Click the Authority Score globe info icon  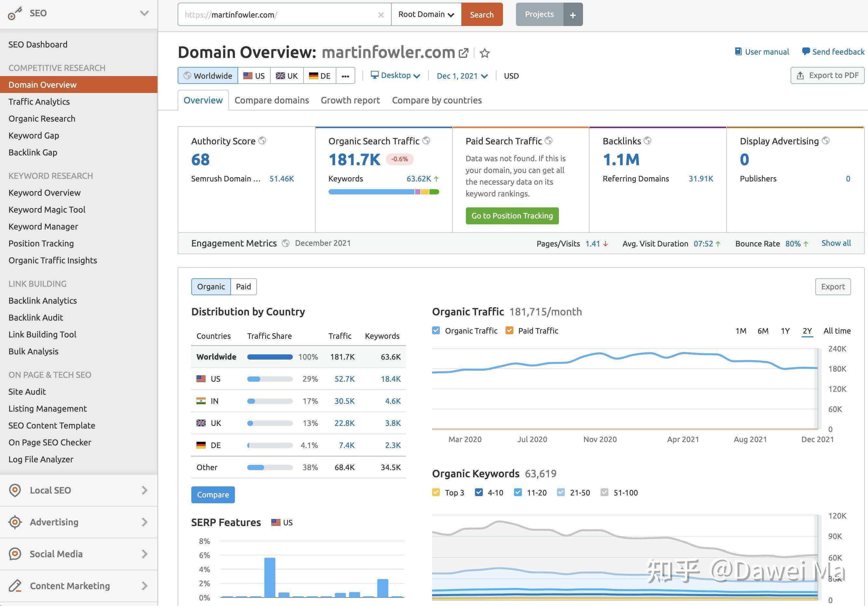click(x=262, y=141)
